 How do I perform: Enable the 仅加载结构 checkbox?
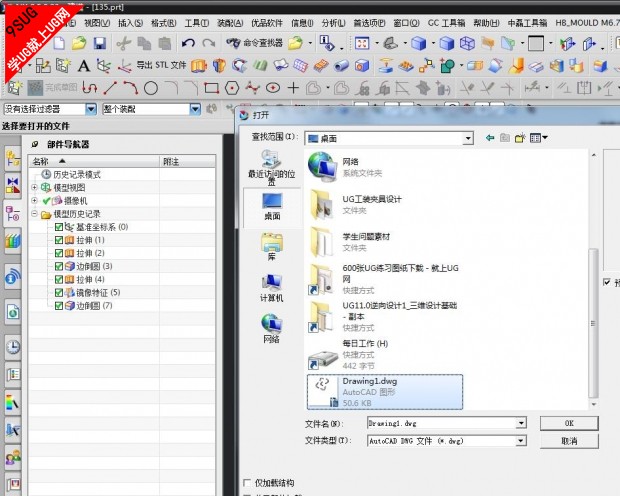coord(247,483)
